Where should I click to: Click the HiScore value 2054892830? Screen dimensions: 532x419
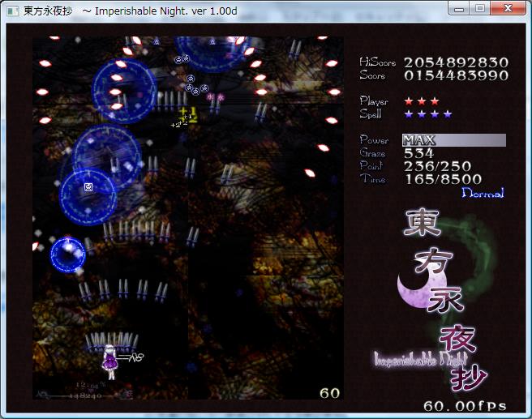click(x=456, y=62)
